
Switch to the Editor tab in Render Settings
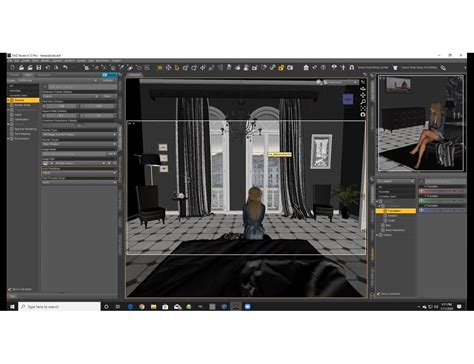(28, 75)
